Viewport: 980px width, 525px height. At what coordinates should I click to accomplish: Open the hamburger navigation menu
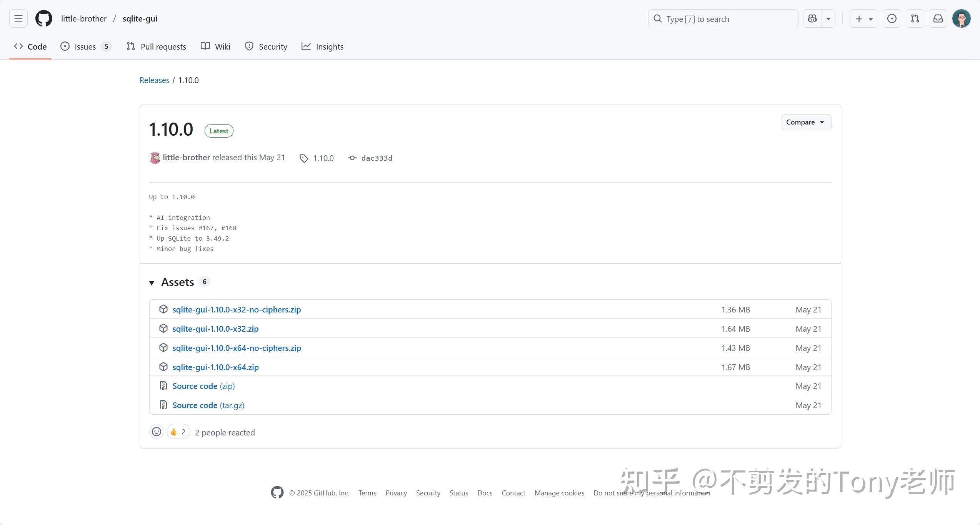pos(18,18)
